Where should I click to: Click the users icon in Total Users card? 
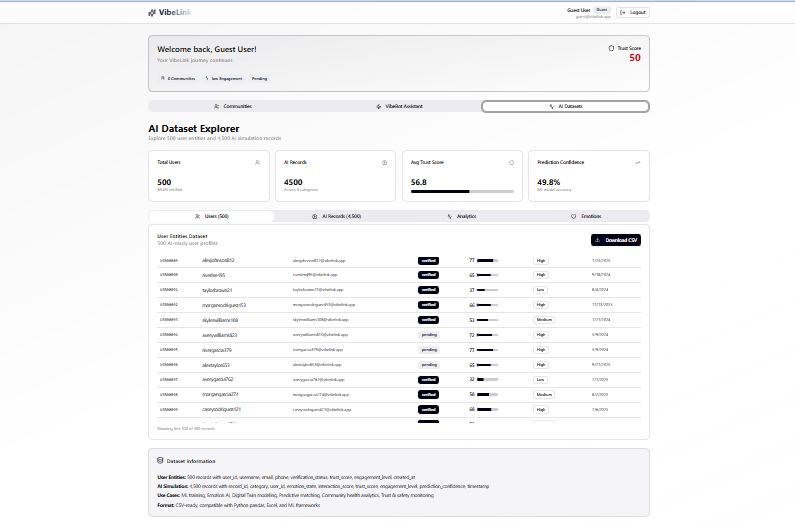coord(258,162)
